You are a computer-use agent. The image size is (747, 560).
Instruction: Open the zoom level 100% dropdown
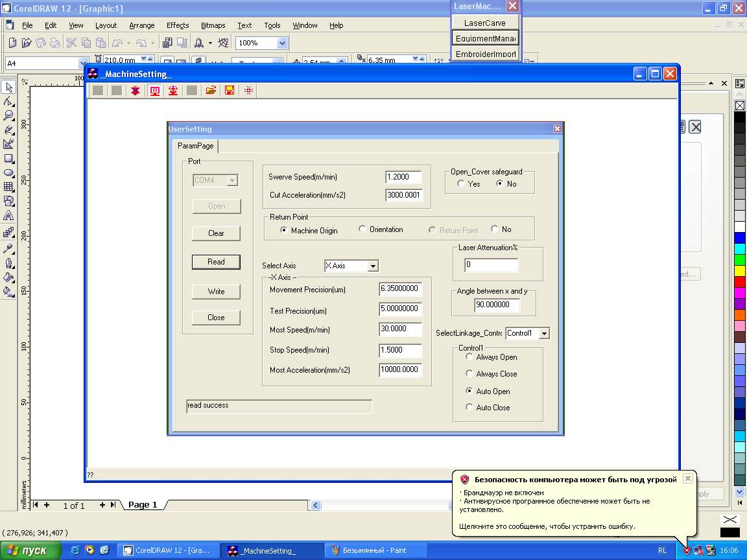coord(282,43)
